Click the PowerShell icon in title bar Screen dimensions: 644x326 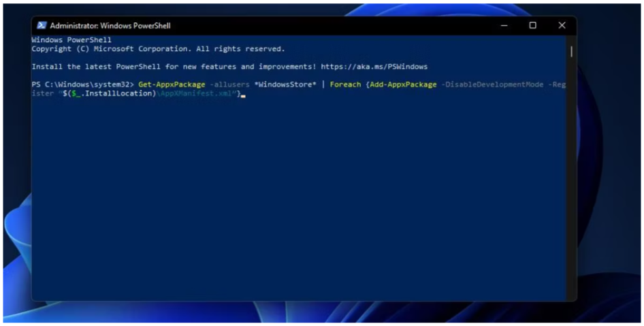pyautogui.click(x=42, y=25)
